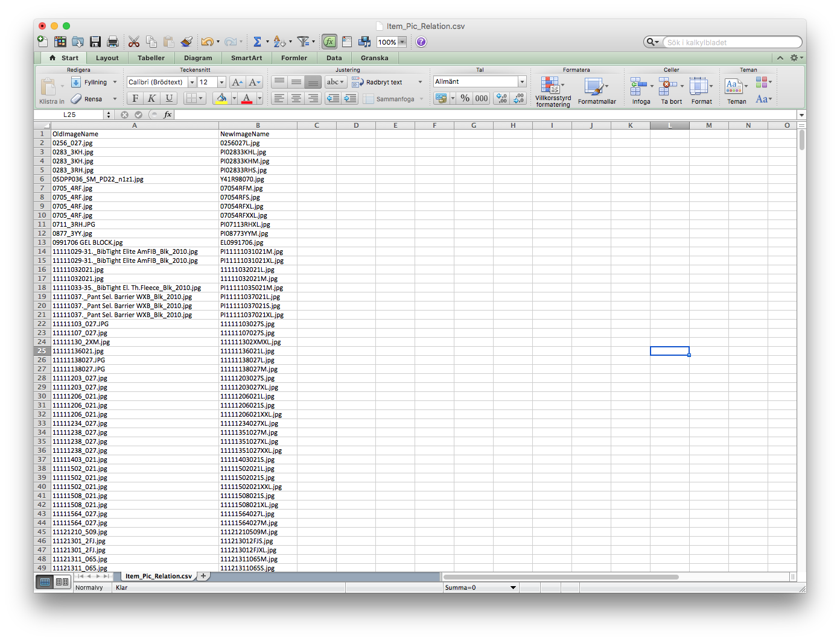Save the workbook with floppy disk icon
The width and height of the screenshot is (840, 641).
click(x=95, y=42)
